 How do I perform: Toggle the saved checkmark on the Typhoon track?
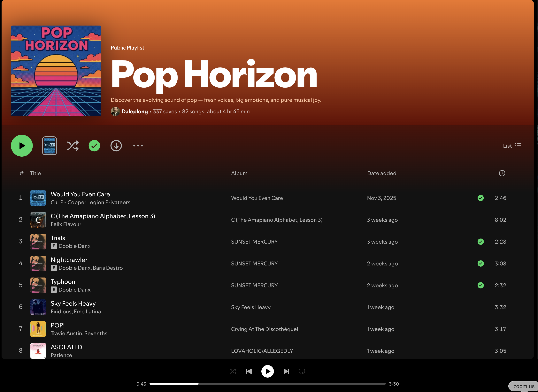tap(480, 285)
